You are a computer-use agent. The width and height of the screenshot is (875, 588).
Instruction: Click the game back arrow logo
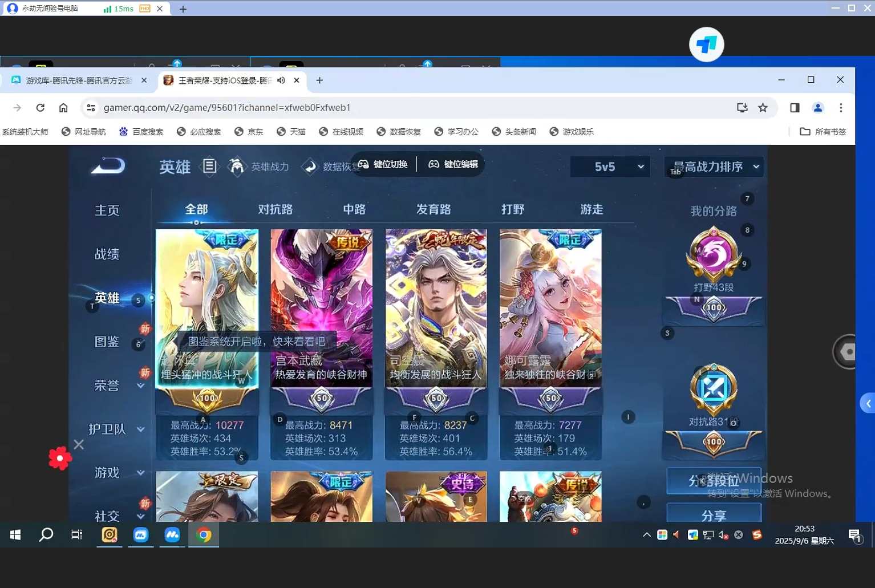[108, 166]
